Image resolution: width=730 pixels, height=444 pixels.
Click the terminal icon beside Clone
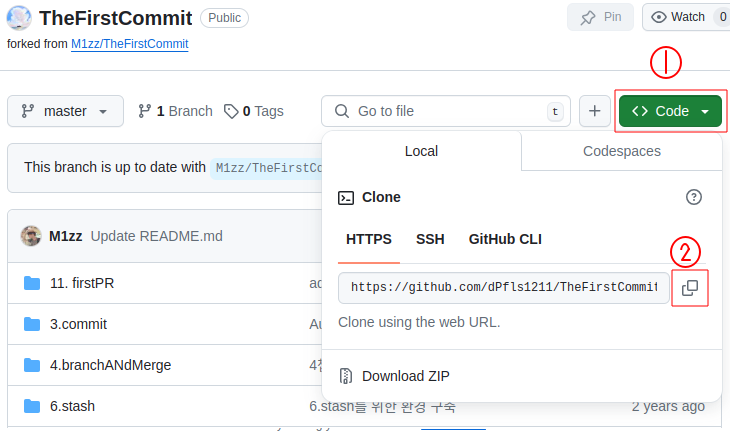pos(346,198)
